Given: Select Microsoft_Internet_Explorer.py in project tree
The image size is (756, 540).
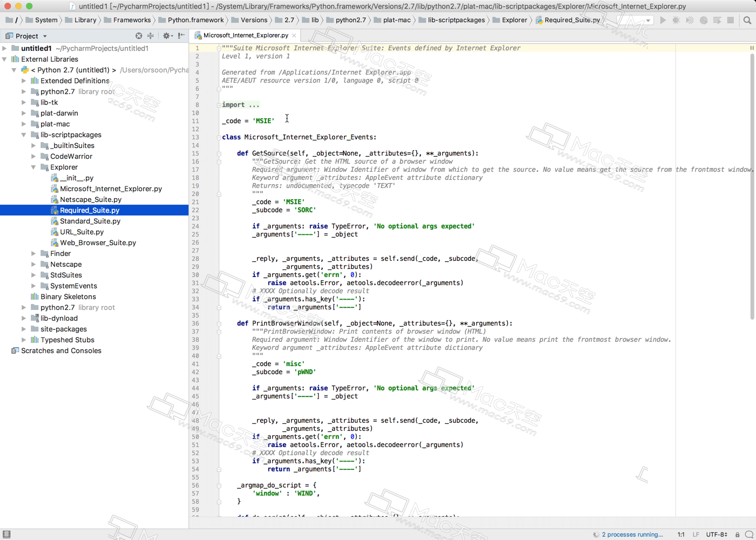Looking at the screenshot, I should [x=111, y=188].
